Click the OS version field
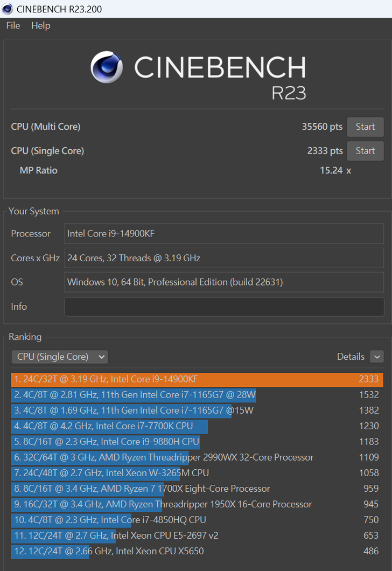Screen dimensions: 392x571 tap(224, 282)
